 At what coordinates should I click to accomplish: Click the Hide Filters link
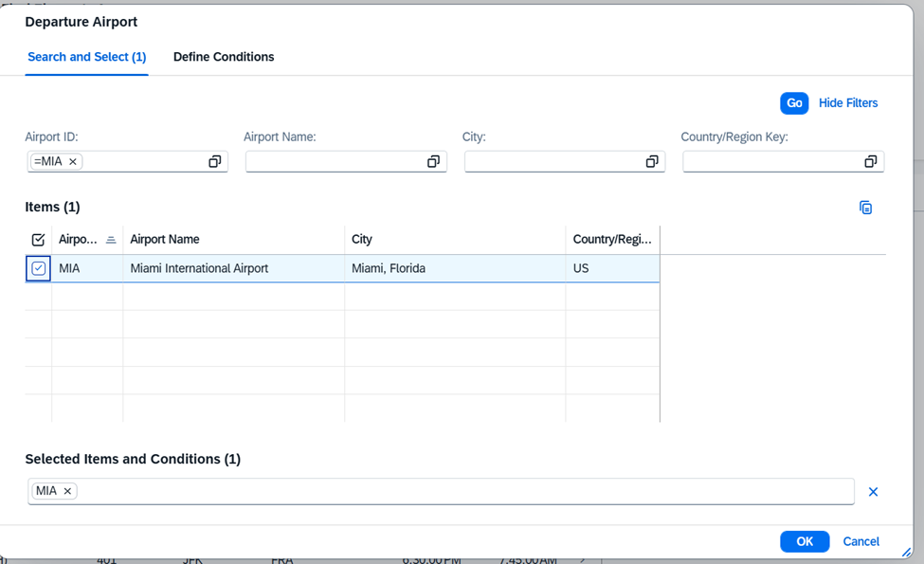pos(848,103)
